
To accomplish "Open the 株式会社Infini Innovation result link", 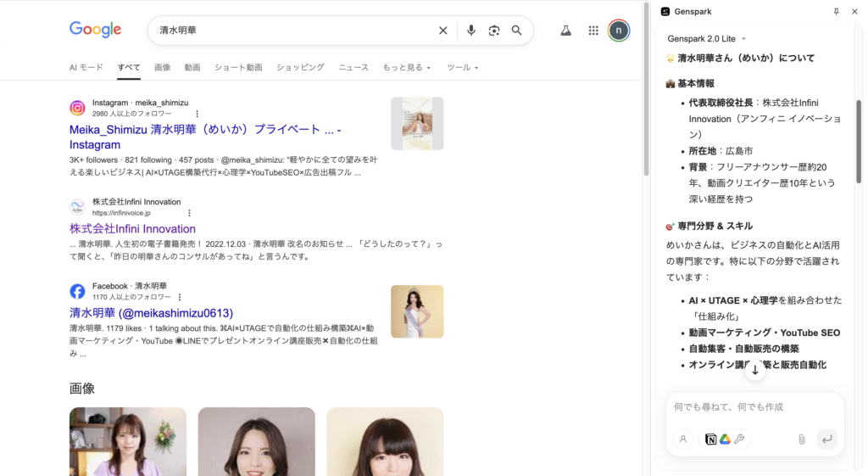I will [x=132, y=229].
